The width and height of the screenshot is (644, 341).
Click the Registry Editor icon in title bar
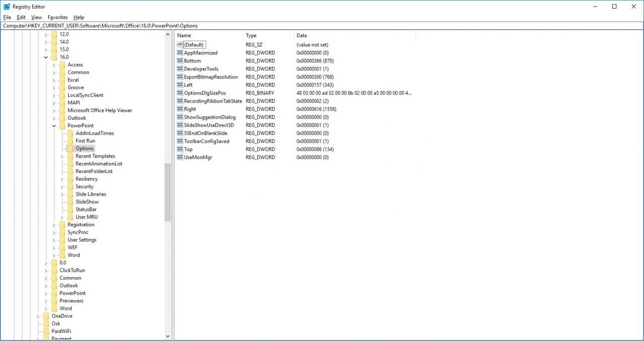pos(7,7)
